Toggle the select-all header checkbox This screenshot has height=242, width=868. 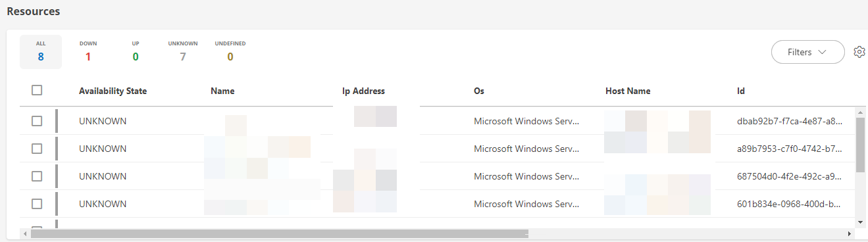(37, 91)
